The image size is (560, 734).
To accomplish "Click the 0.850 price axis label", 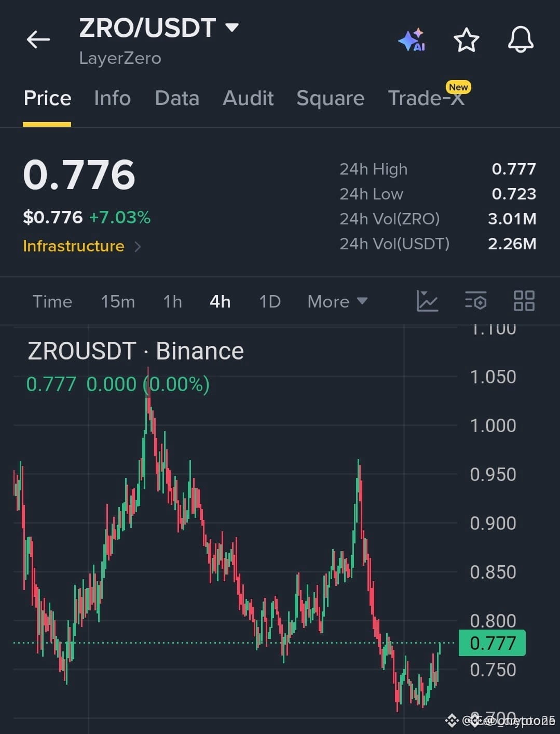I will pos(493,572).
